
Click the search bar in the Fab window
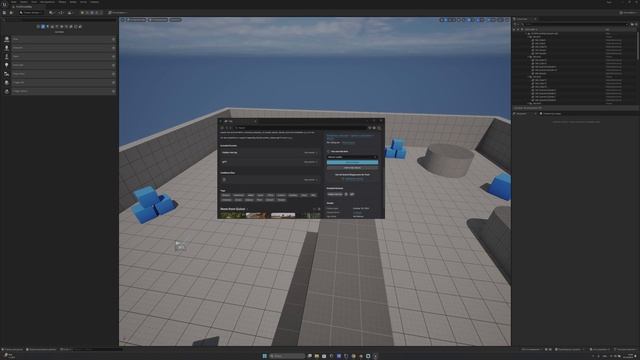click(300, 128)
